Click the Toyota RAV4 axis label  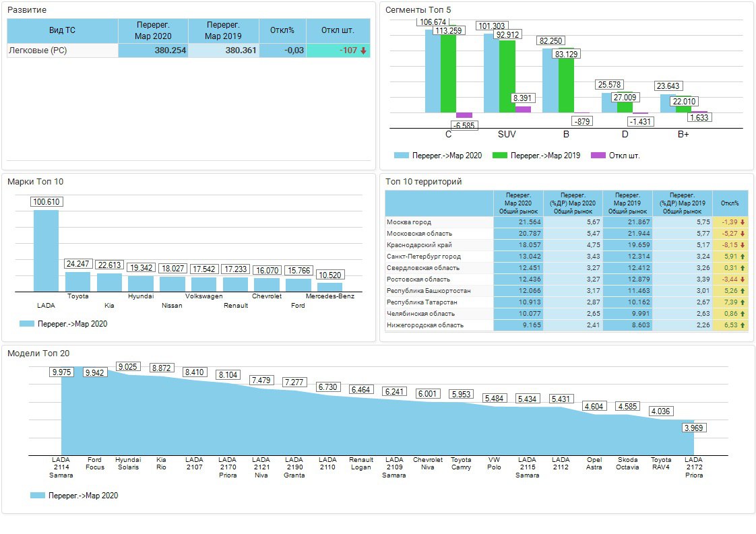click(x=661, y=464)
